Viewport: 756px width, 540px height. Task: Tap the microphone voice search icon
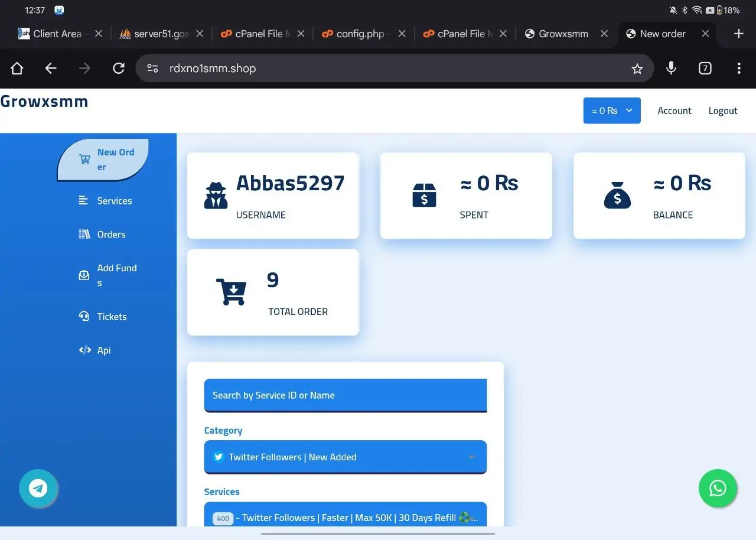[671, 69]
